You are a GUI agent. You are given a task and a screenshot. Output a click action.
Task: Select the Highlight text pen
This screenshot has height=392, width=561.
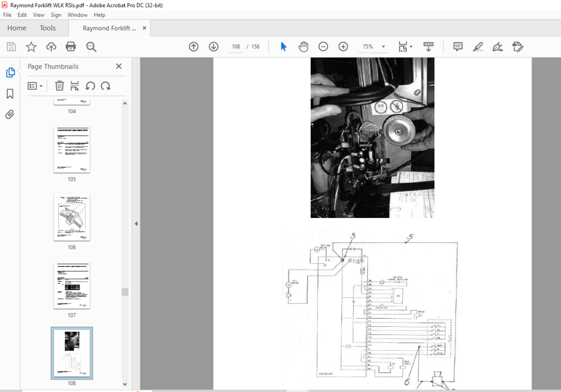pos(478,46)
